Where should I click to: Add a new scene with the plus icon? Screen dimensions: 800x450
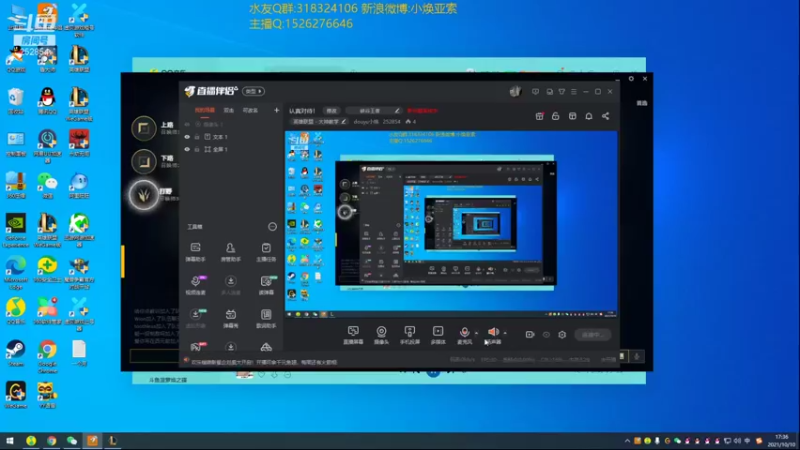click(277, 110)
